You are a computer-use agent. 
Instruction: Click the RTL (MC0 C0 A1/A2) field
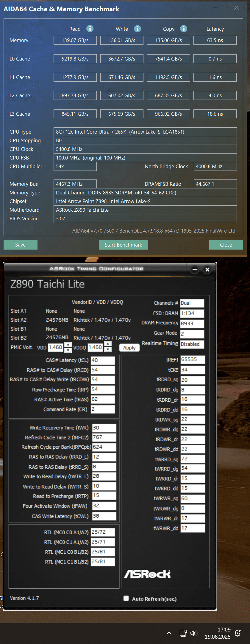(x=103, y=532)
